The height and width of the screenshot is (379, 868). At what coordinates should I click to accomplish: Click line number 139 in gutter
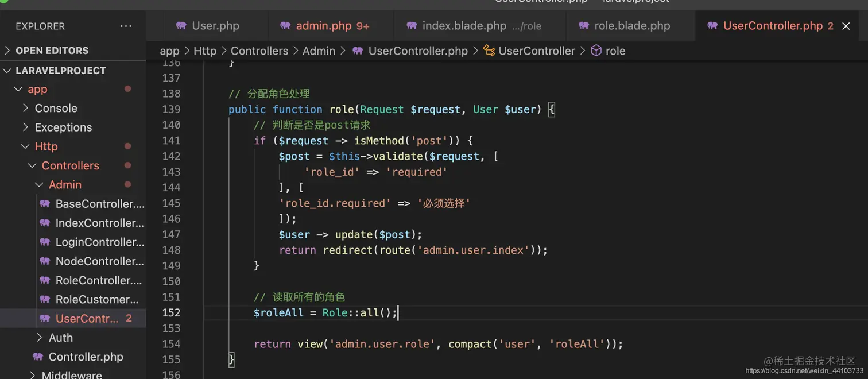click(172, 109)
